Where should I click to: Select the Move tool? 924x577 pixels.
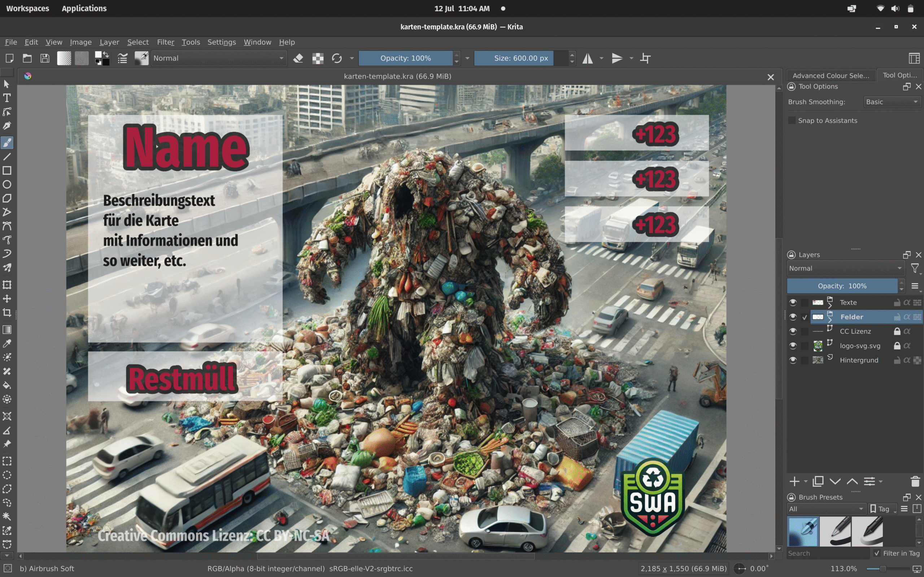coord(7,299)
